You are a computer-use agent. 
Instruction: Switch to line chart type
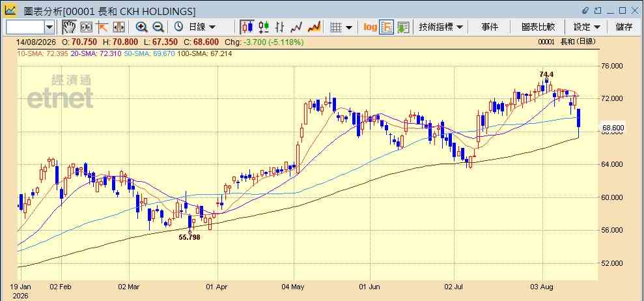click(x=296, y=27)
